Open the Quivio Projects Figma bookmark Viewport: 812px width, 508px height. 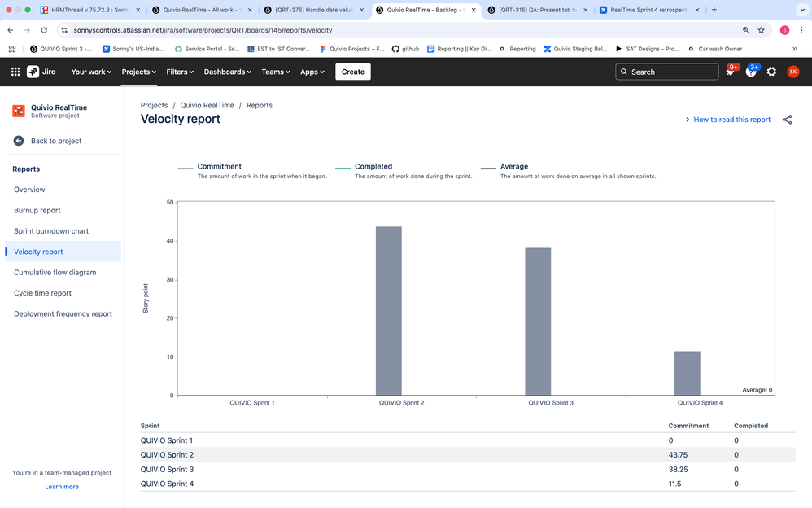351,49
